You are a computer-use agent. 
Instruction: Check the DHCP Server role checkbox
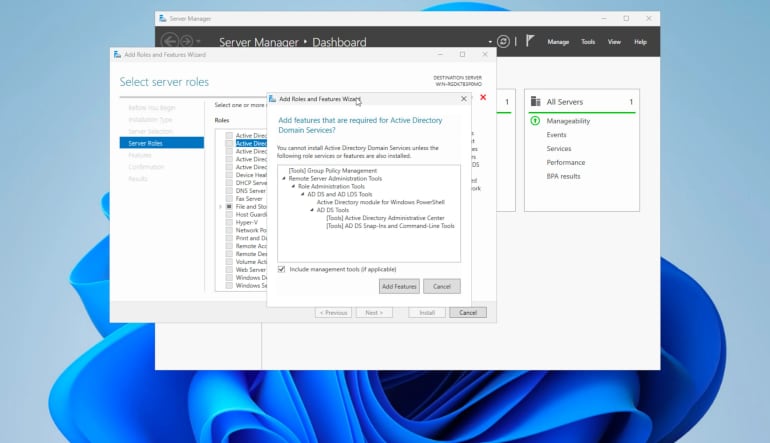pos(229,183)
